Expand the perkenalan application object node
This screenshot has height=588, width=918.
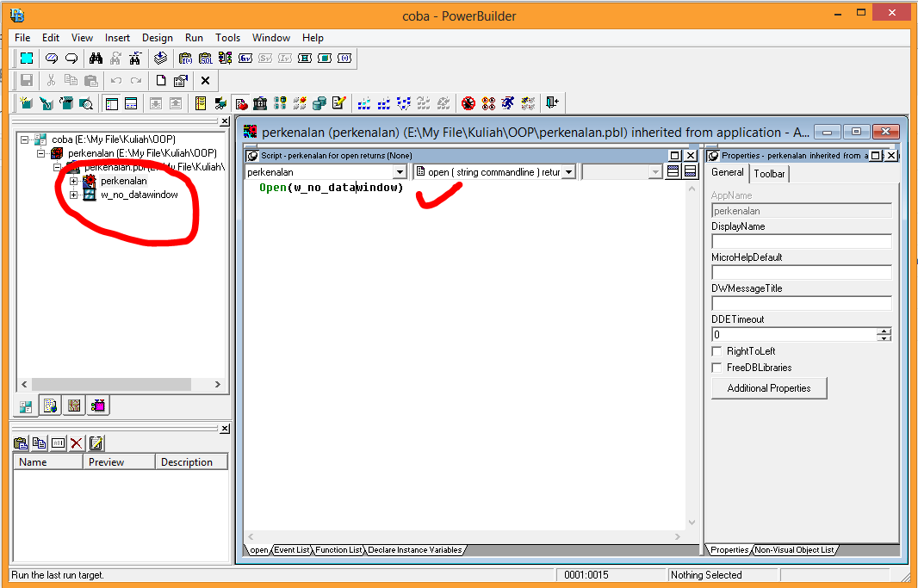click(74, 182)
